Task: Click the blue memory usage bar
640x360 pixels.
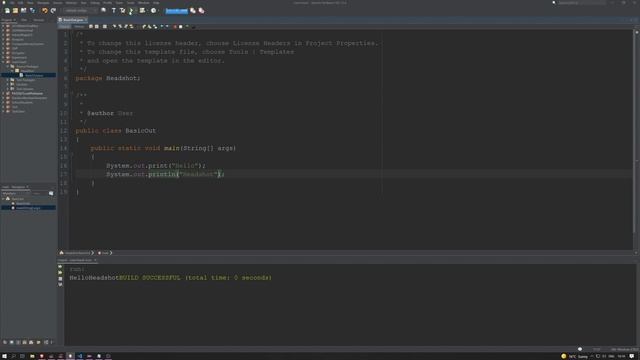Action: click(x=177, y=11)
